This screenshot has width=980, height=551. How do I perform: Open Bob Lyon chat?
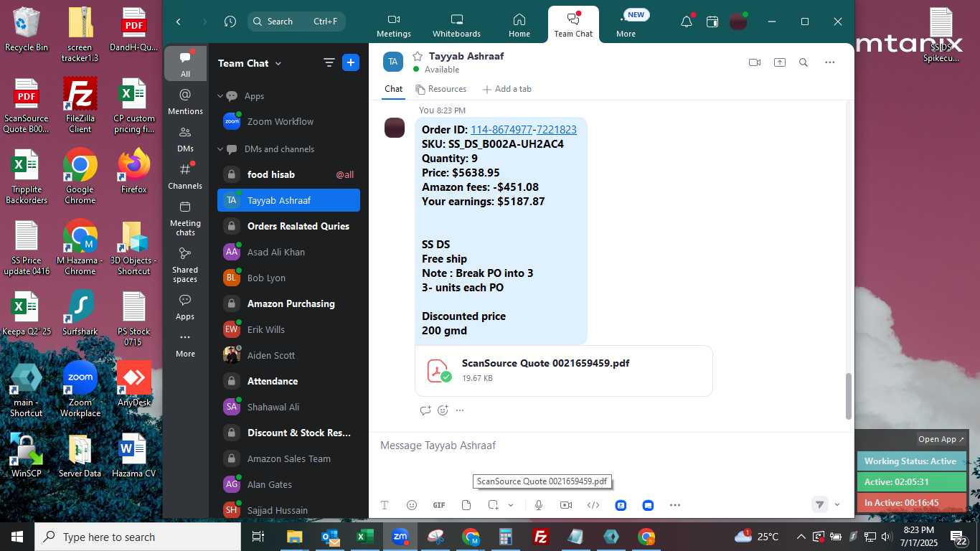click(288, 278)
